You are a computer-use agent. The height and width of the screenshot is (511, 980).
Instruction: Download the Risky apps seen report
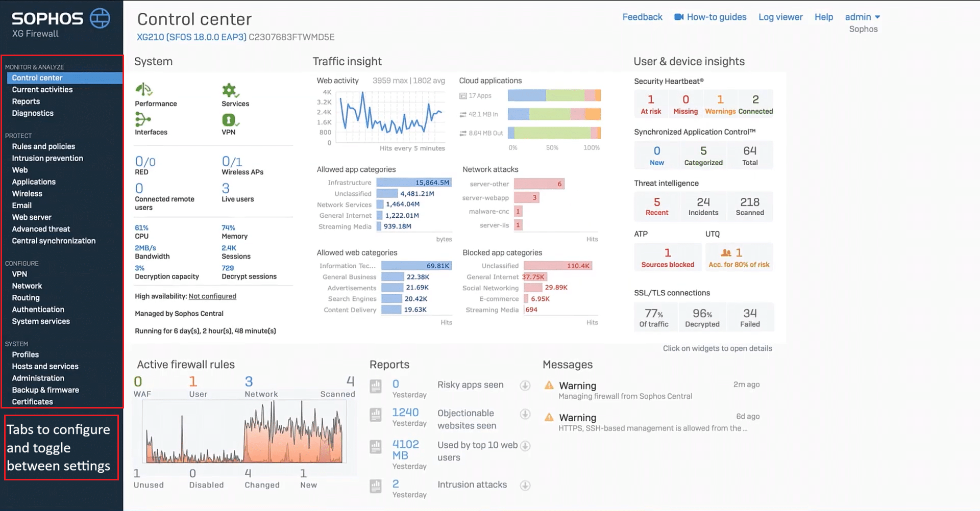tap(525, 386)
